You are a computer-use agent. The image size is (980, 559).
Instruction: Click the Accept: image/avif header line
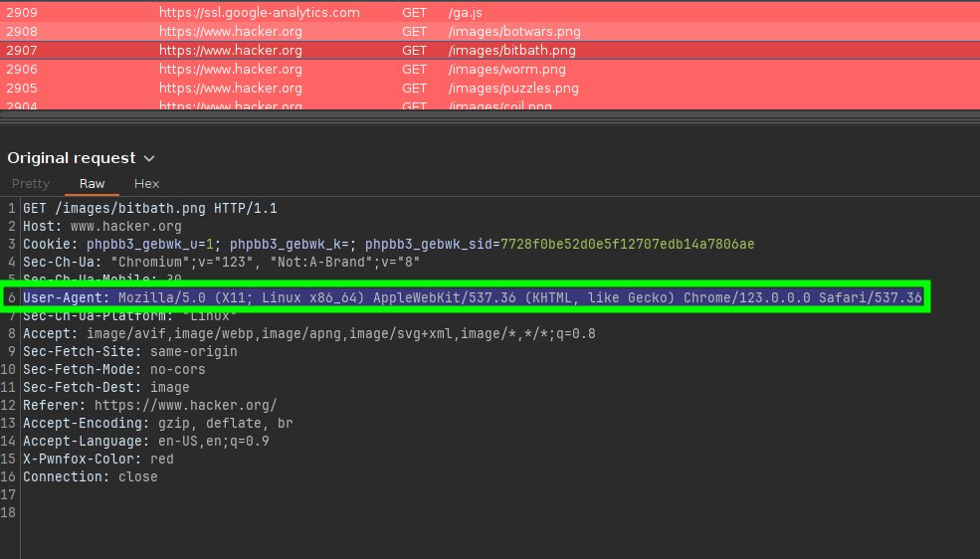(x=309, y=333)
